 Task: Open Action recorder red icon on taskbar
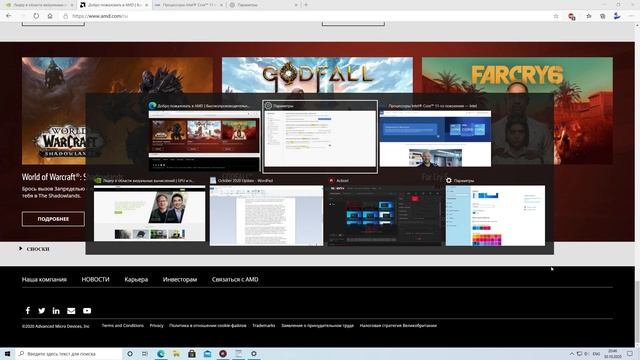[x=223, y=353]
